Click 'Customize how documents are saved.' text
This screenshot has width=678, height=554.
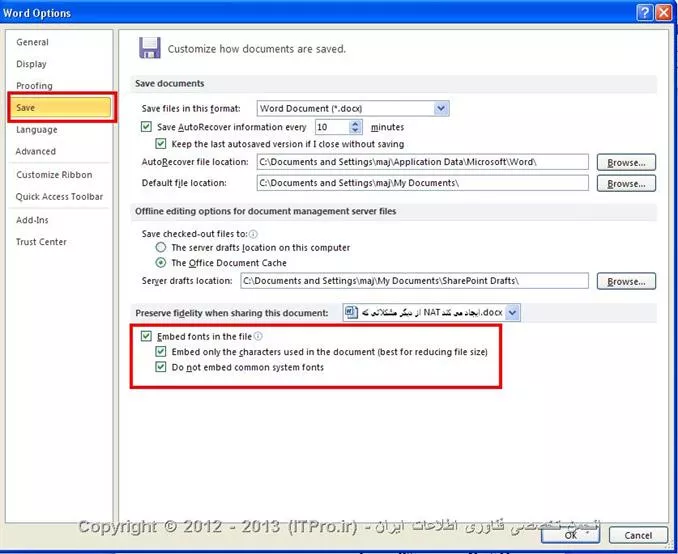(257, 49)
